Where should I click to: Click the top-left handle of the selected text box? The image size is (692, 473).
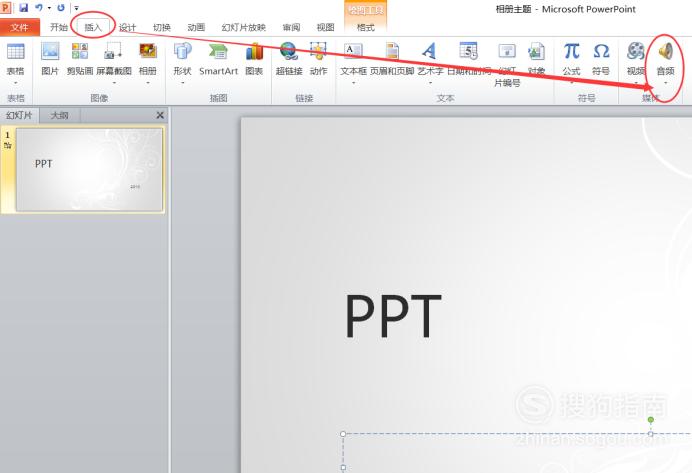pos(343,434)
